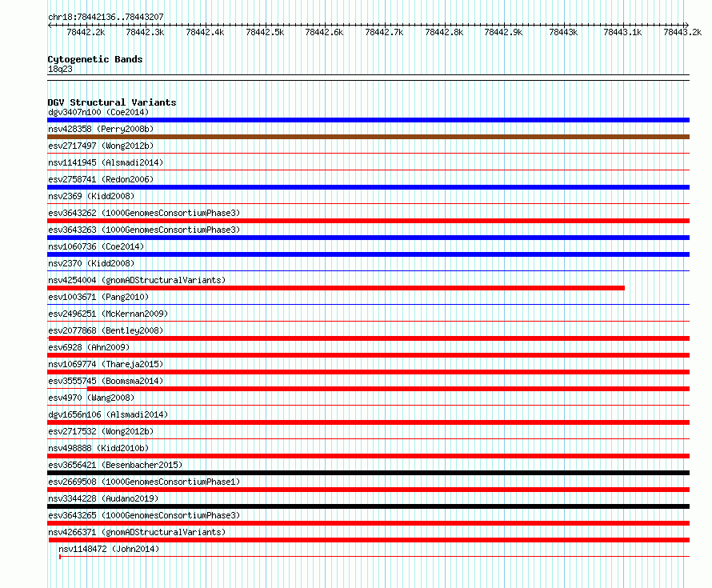Select nsv1148472 (John2014) label

[109, 549]
